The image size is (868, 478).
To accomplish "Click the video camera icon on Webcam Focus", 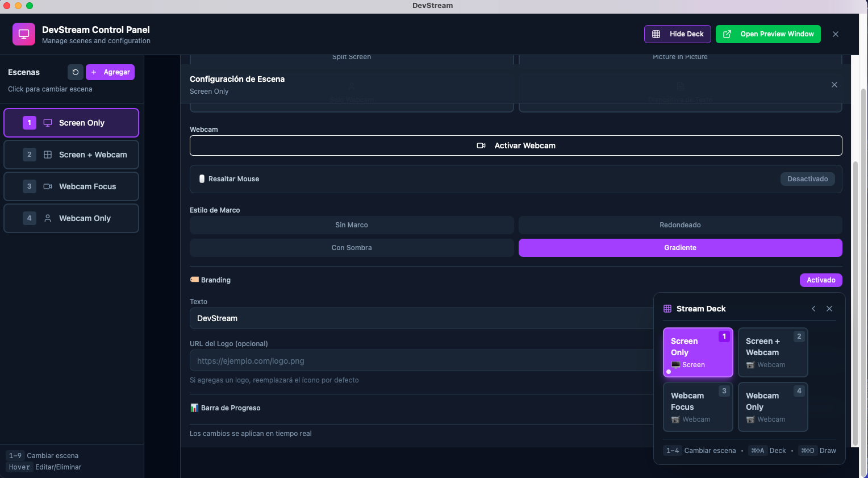I will coord(48,186).
